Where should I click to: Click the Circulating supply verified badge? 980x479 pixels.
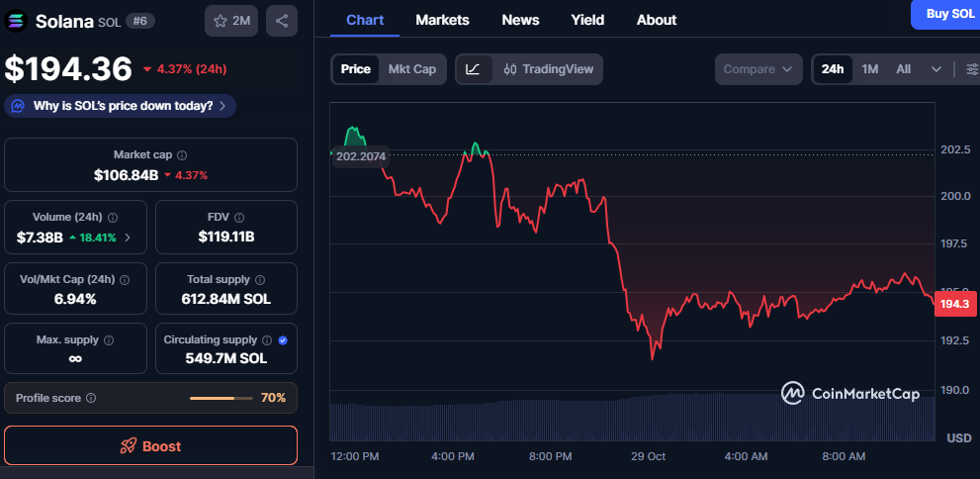(283, 340)
